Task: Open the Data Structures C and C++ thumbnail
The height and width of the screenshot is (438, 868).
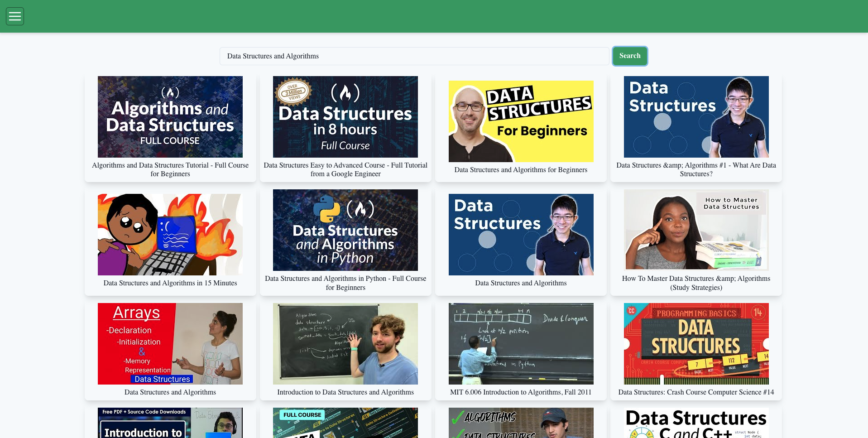Action: (696, 423)
